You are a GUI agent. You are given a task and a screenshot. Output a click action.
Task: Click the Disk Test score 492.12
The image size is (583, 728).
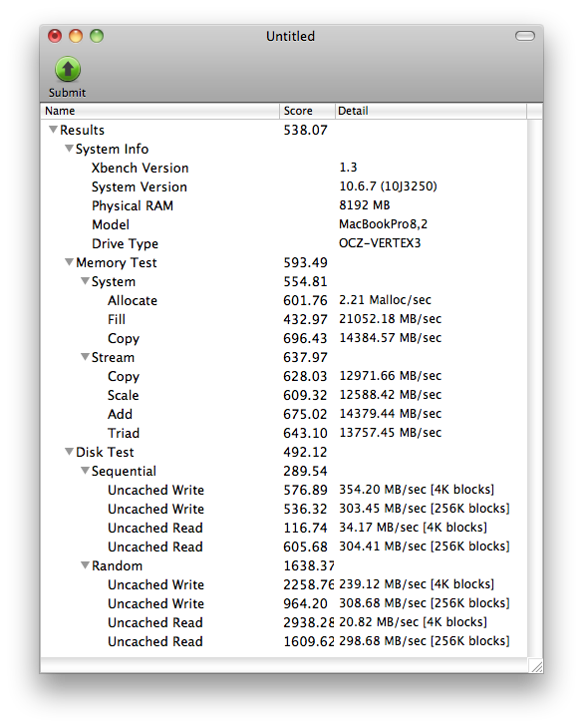pos(305,452)
